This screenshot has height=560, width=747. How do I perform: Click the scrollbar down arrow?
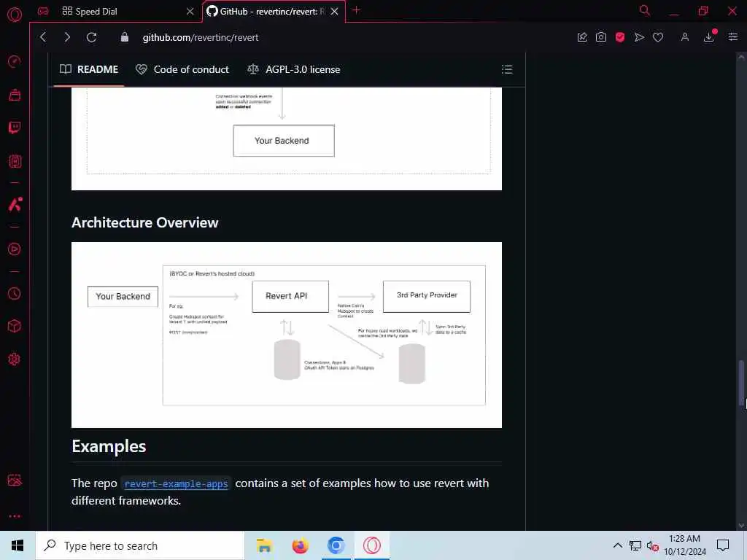pos(741,525)
